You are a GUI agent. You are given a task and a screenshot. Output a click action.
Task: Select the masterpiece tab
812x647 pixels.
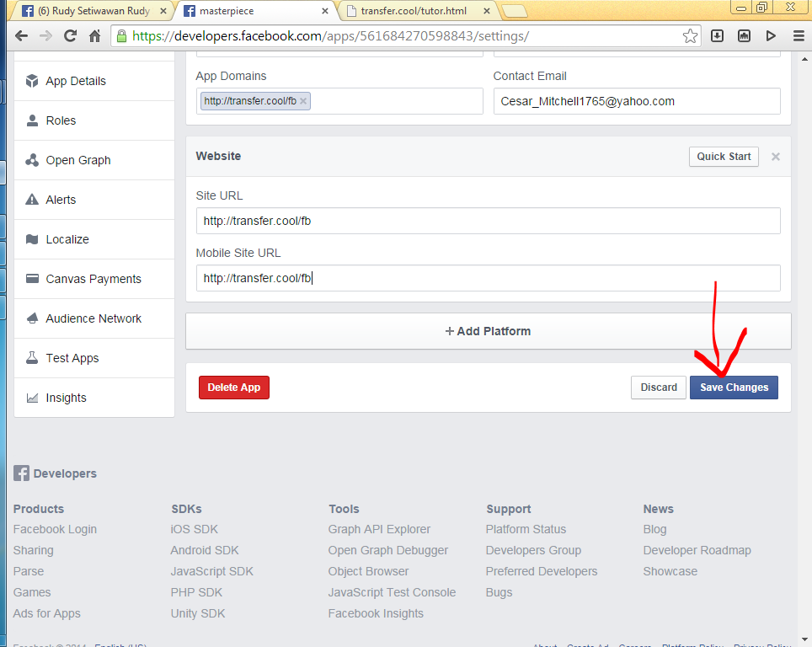(255, 11)
